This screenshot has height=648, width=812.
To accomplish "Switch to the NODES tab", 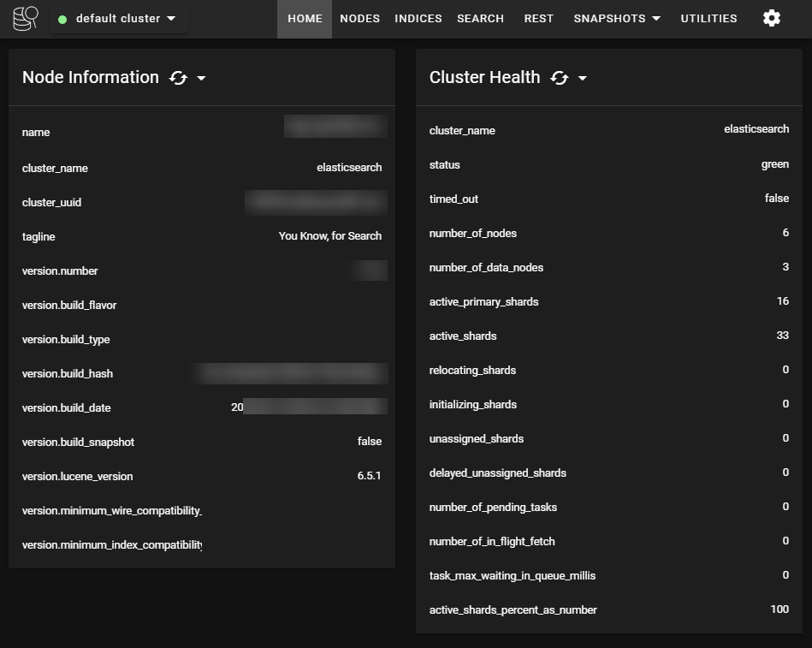I will pyautogui.click(x=360, y=19).
